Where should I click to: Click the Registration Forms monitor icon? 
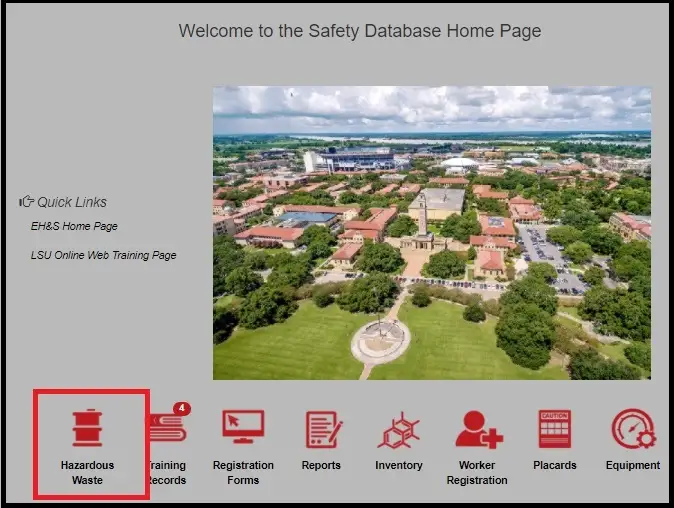pos(243,429)
